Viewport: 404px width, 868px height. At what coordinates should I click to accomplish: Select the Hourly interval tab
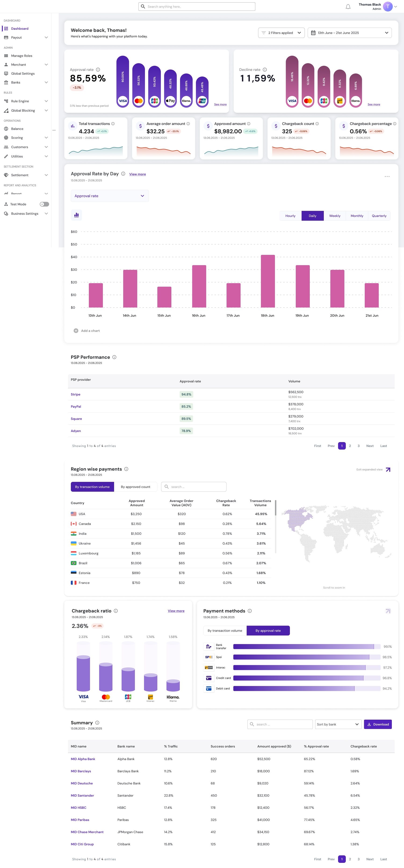(x=291, y=216)
